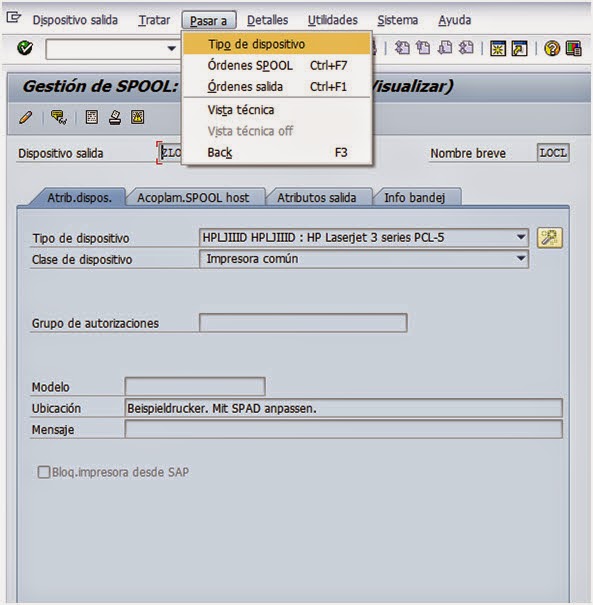Click the green checkmark Enter icon
This screenshot has width=593, height=605.
point(25,48)
